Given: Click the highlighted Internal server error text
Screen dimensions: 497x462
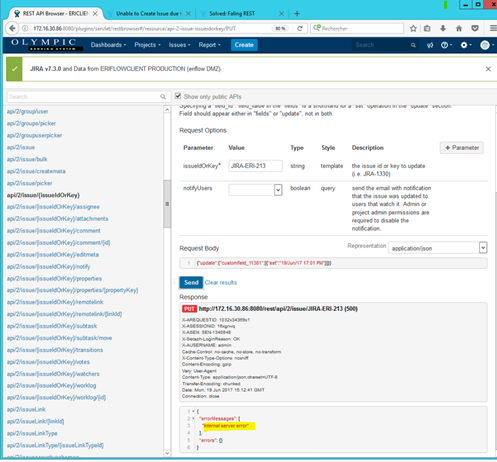Looking at the screenshot, I should [226, 426].
